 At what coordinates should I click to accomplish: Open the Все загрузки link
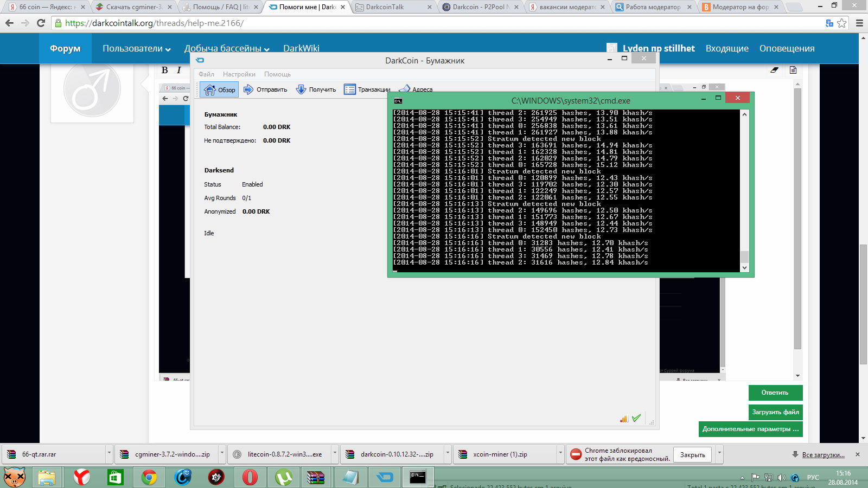[823, 455]
